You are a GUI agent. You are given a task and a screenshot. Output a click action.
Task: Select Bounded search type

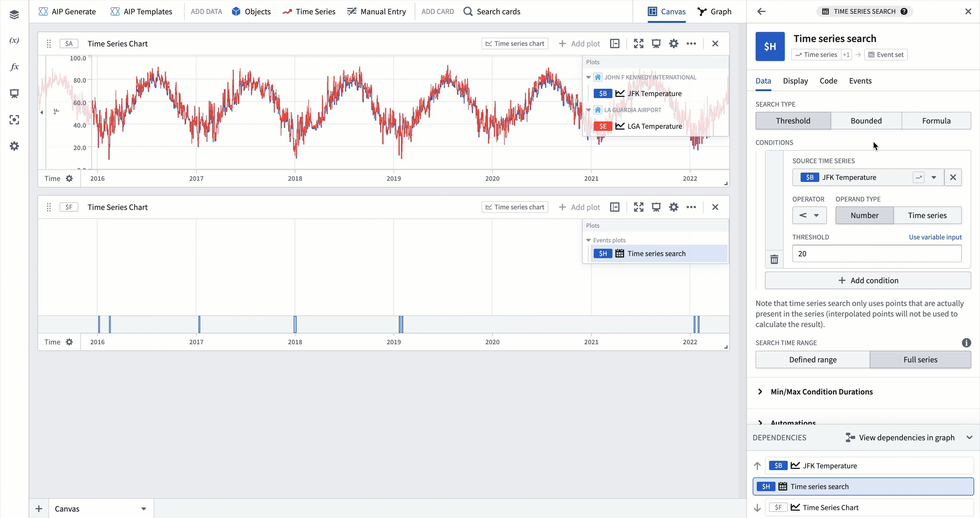[x=866, y=121]
